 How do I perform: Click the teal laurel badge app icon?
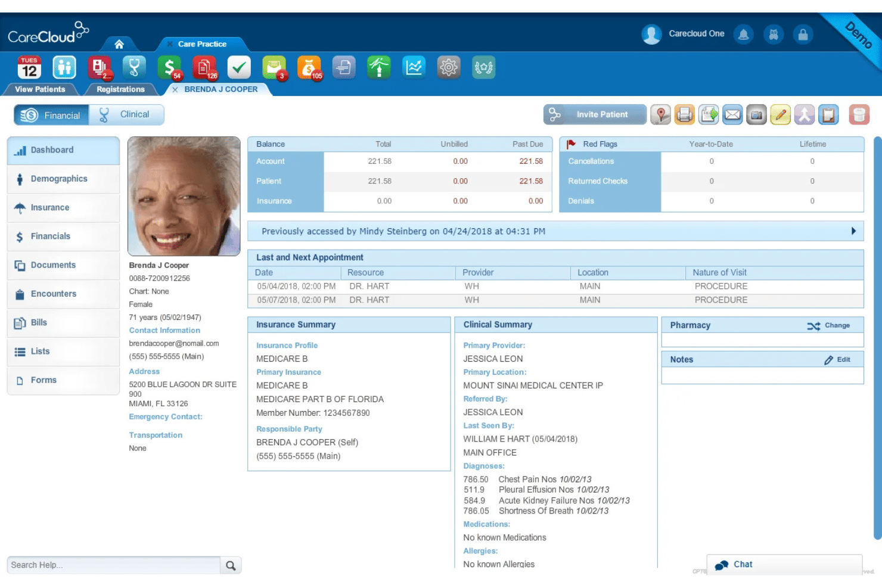click(484, 67)
